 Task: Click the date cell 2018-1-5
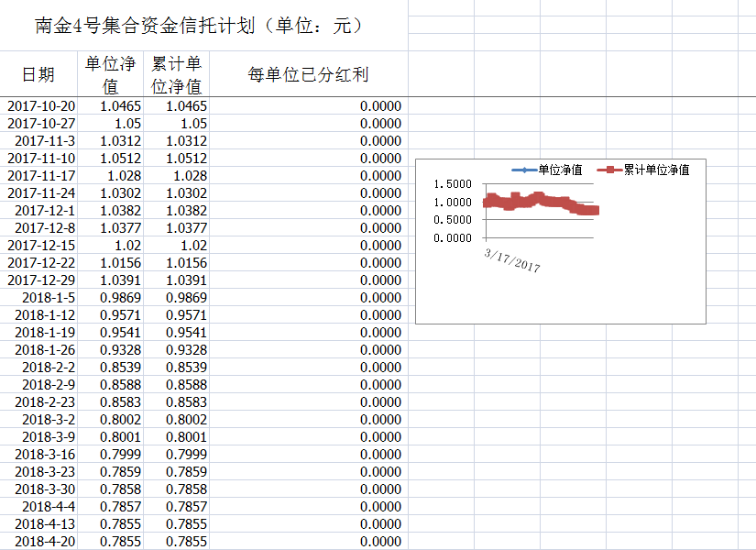(49, 298)
